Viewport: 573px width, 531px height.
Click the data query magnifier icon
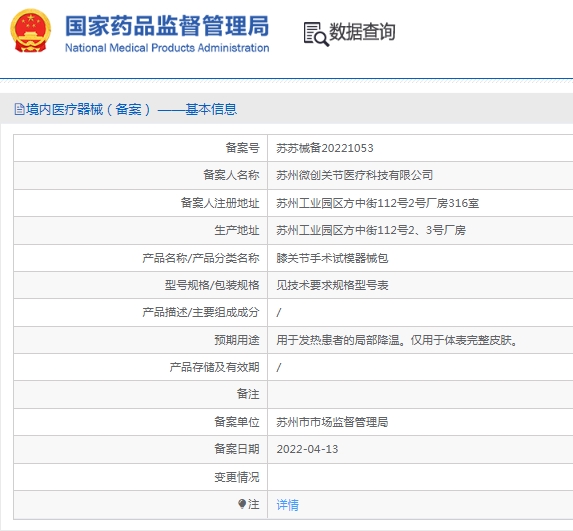[316, 34]
